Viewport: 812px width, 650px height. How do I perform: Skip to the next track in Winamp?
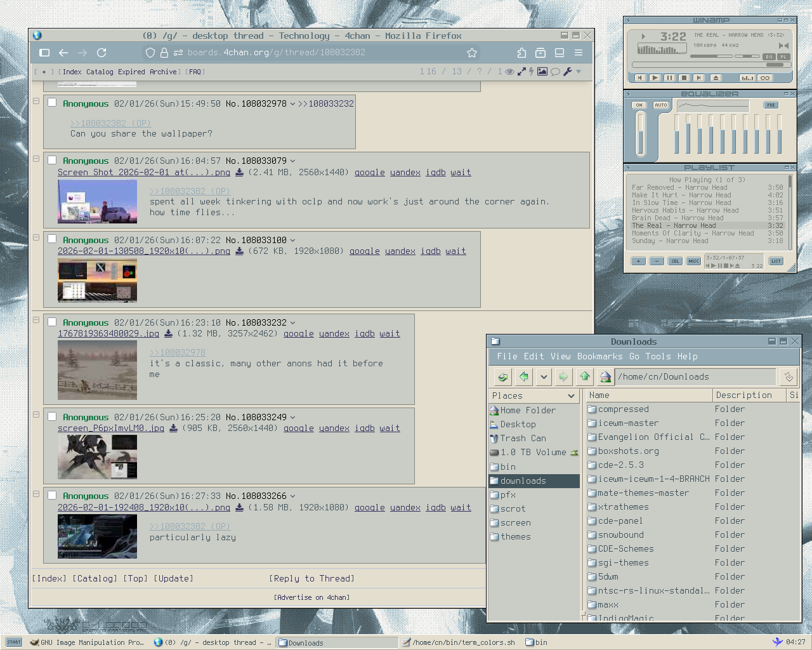coord(698,78)
